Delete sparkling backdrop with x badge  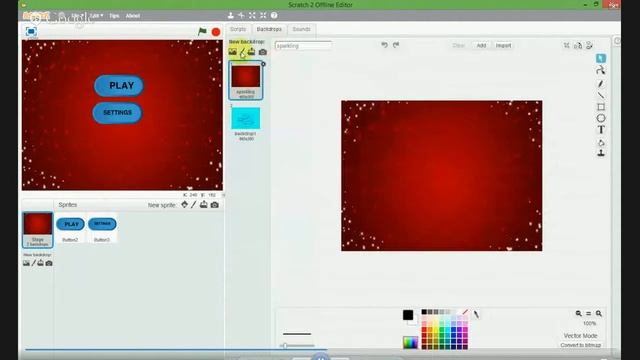(x=263, y=64)
